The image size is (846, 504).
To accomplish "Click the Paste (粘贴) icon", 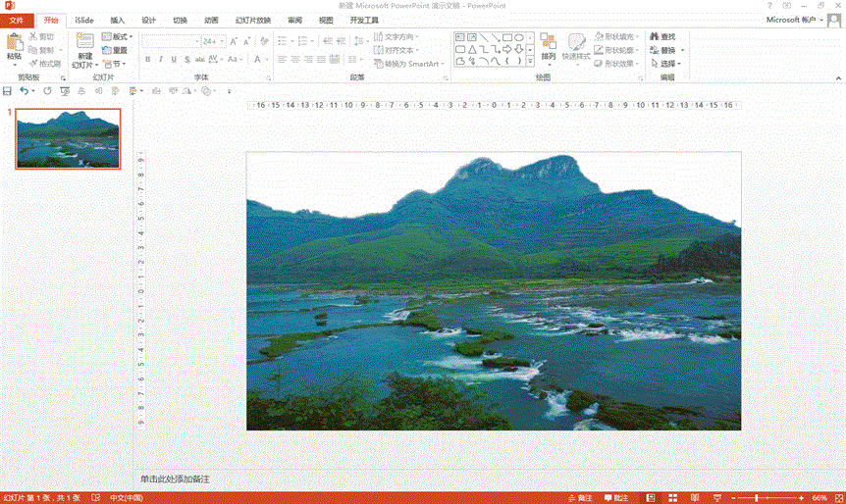I will click(x=14, y=42).
